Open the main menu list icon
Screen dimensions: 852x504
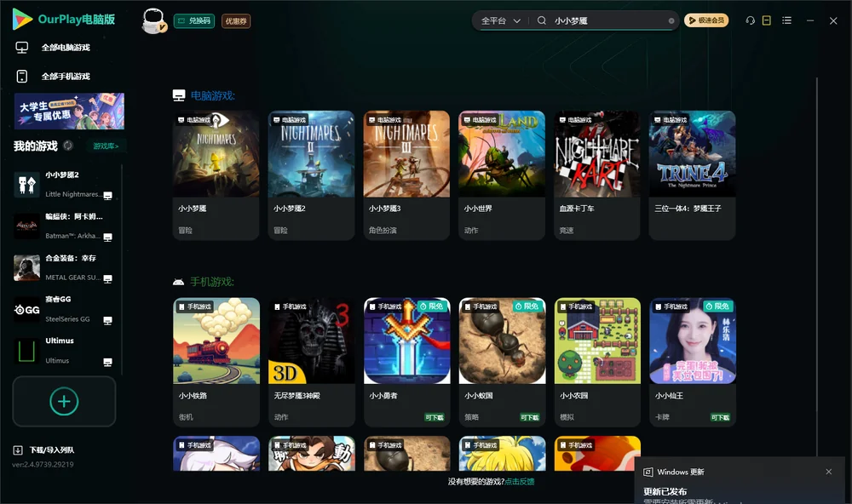coord(786,20)
